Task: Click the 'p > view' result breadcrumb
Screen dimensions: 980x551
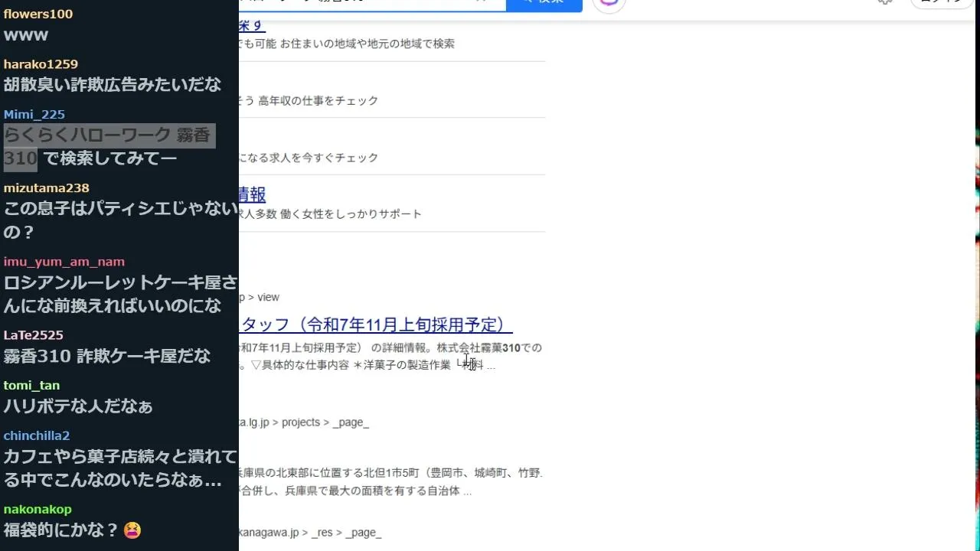Action: coord(260,297)
